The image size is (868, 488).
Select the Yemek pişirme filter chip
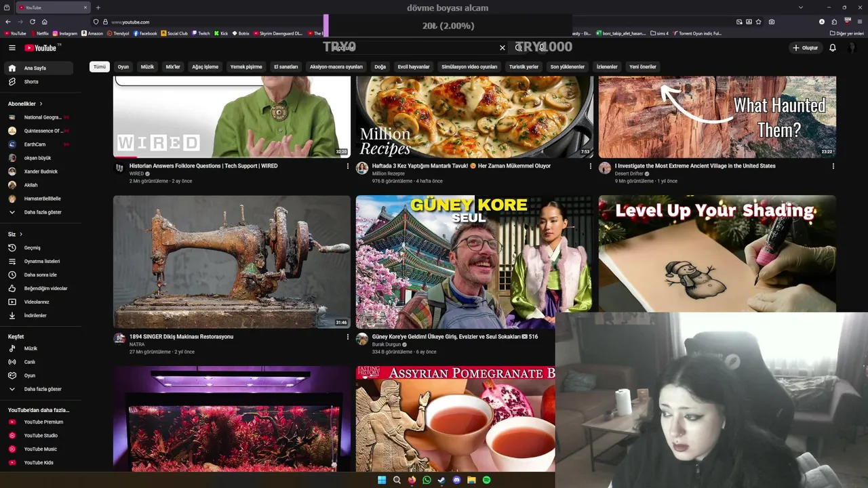246,66
